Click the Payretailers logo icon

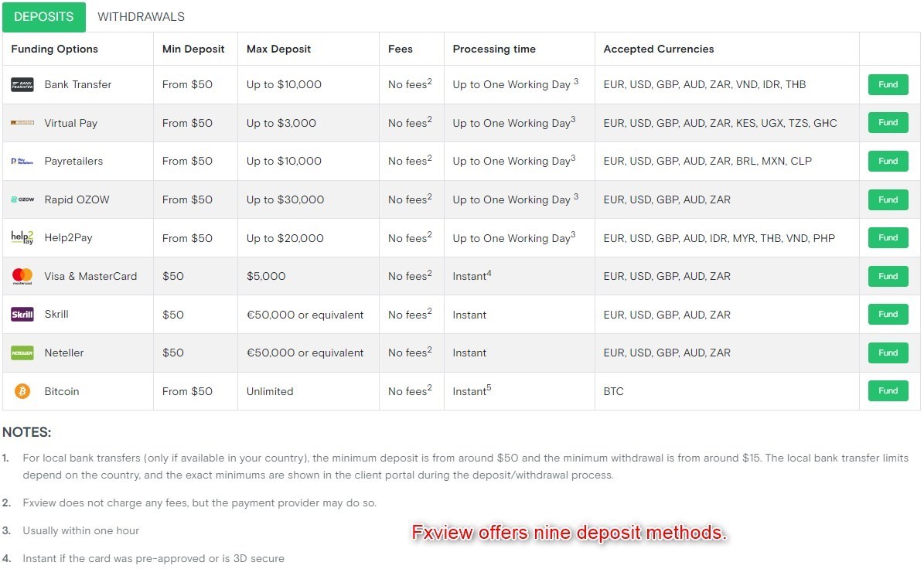click(22, 162)
